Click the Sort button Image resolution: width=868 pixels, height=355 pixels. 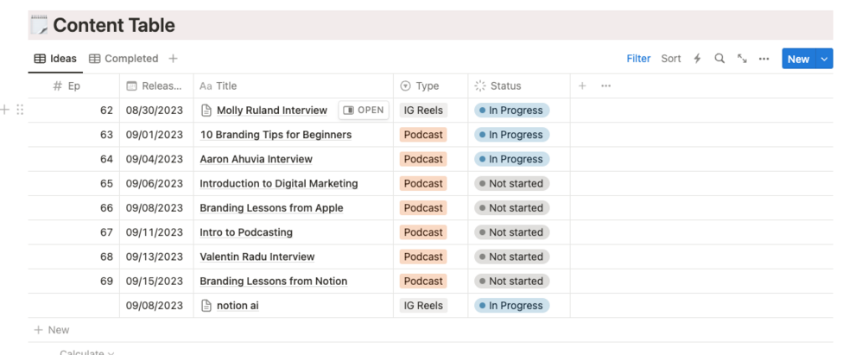[x=671, y=59]
